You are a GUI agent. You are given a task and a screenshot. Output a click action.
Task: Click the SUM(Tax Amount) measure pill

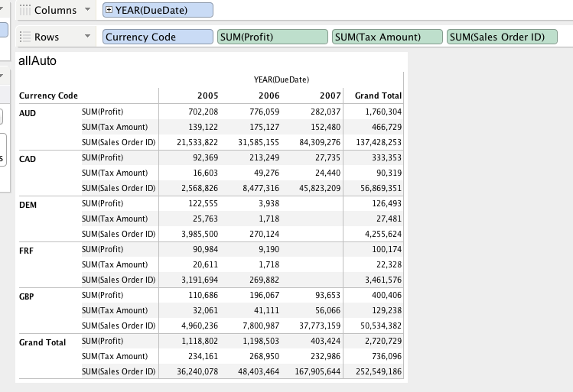(x=387, y=37)
